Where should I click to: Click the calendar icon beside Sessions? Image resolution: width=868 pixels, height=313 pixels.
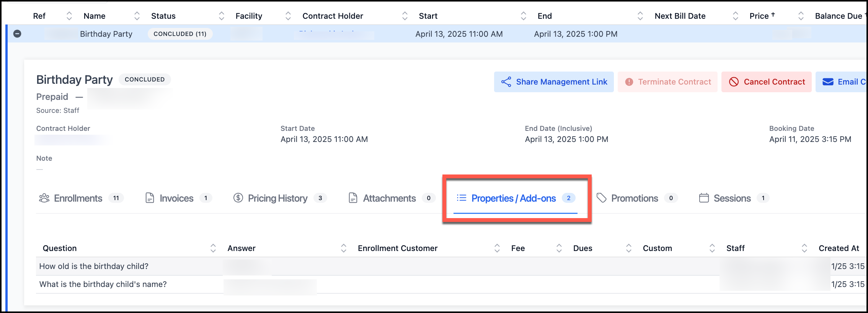[704, 198]
